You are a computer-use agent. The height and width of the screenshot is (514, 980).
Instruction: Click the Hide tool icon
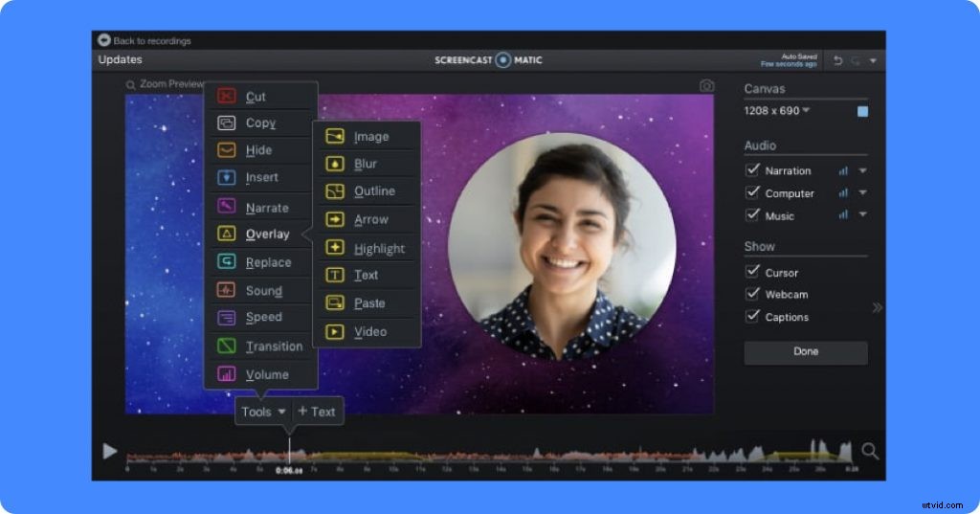coord(226,150)
